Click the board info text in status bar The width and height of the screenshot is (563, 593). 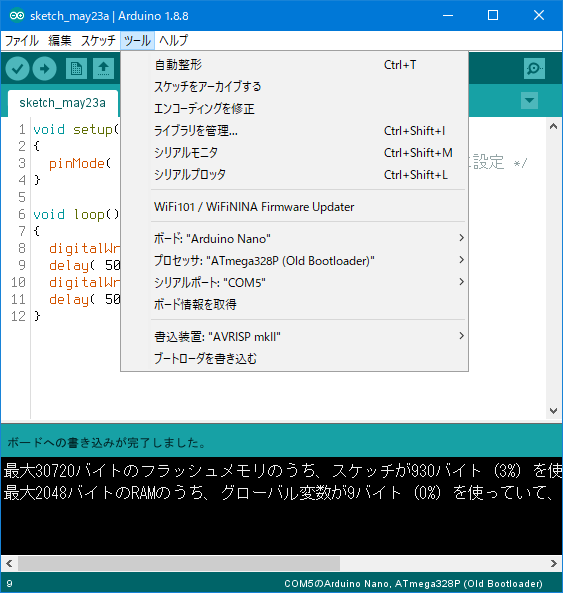413,584
